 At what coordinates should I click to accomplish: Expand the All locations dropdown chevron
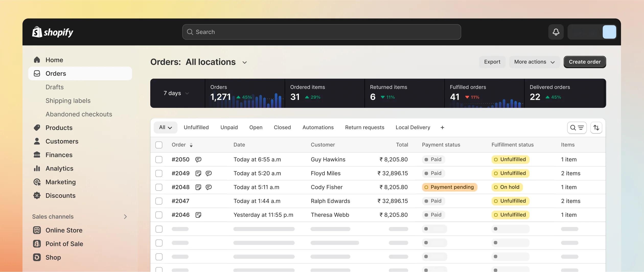point(245,62)
